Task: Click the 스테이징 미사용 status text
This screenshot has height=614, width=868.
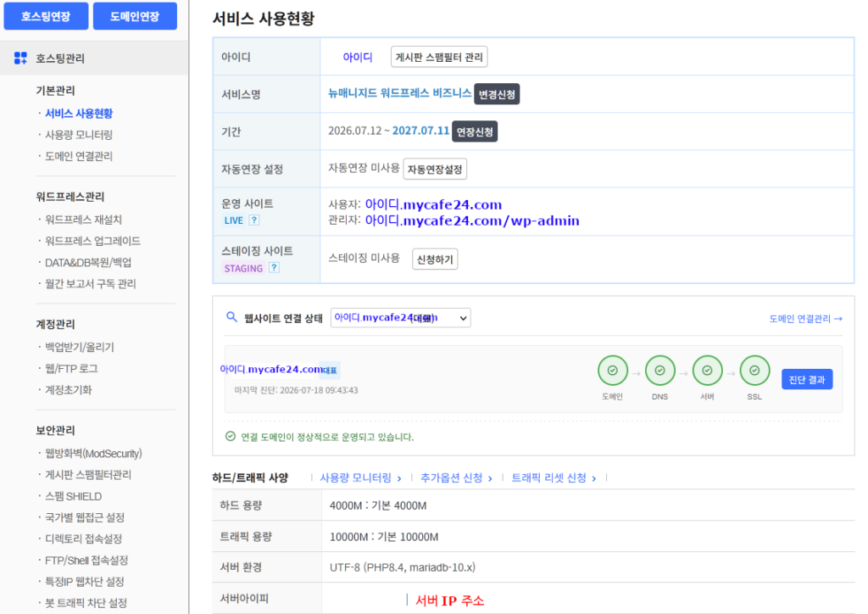Action: [x=364, y=258]
